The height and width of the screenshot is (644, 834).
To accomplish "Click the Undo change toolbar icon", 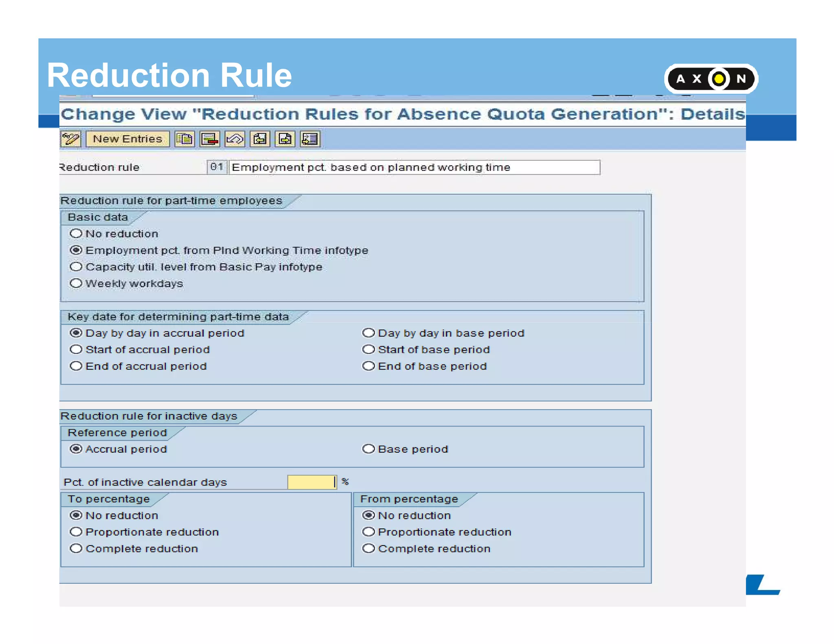I will pos(235,139).
